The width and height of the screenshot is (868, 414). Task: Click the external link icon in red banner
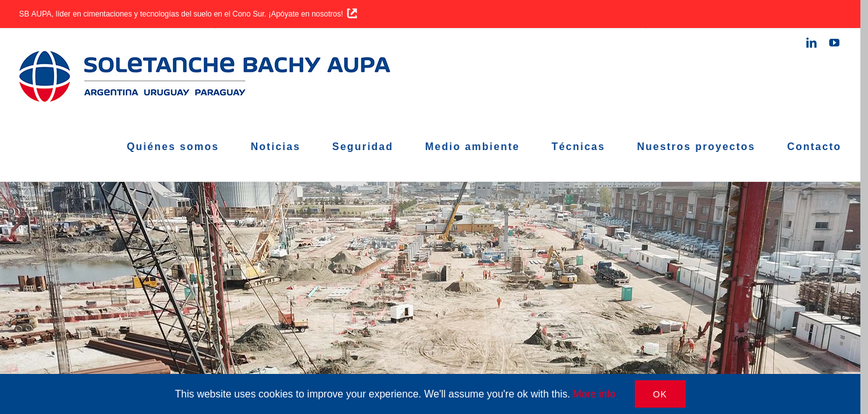pyautogui.click(x=352, y=13)
